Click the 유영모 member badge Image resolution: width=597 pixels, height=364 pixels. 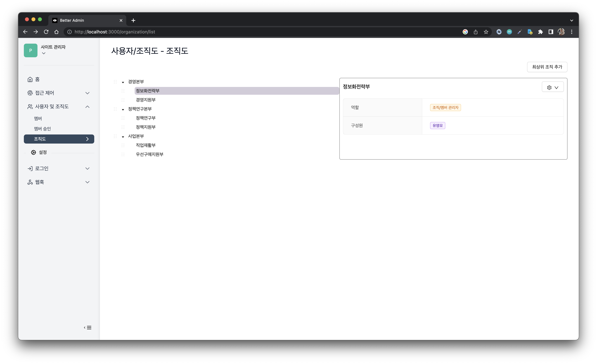437,125
